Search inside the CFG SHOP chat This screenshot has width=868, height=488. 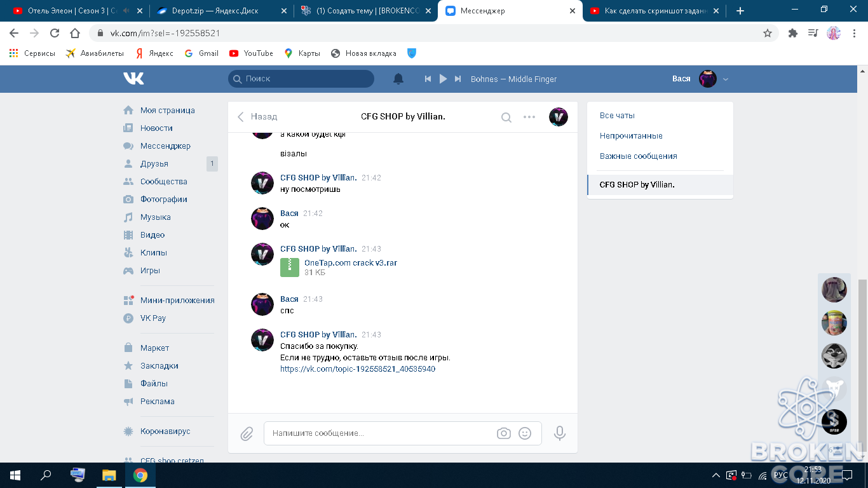click(506, 117)
